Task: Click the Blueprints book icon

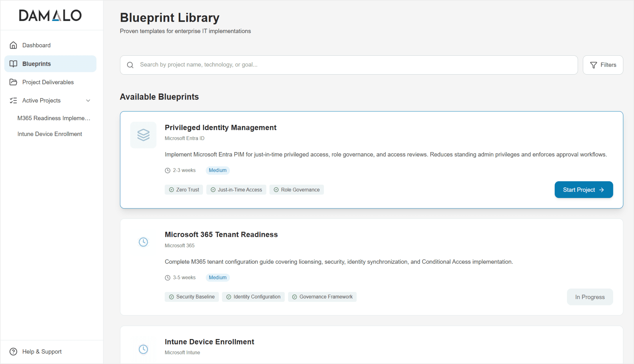Action: tap(13, 64)
